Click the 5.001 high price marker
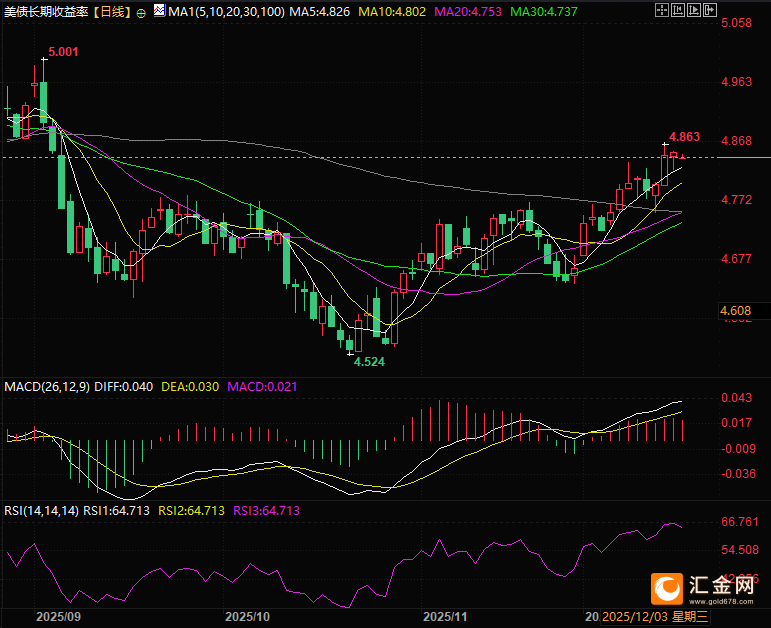This screenshot has height=628, width=771. coord(63,52)
